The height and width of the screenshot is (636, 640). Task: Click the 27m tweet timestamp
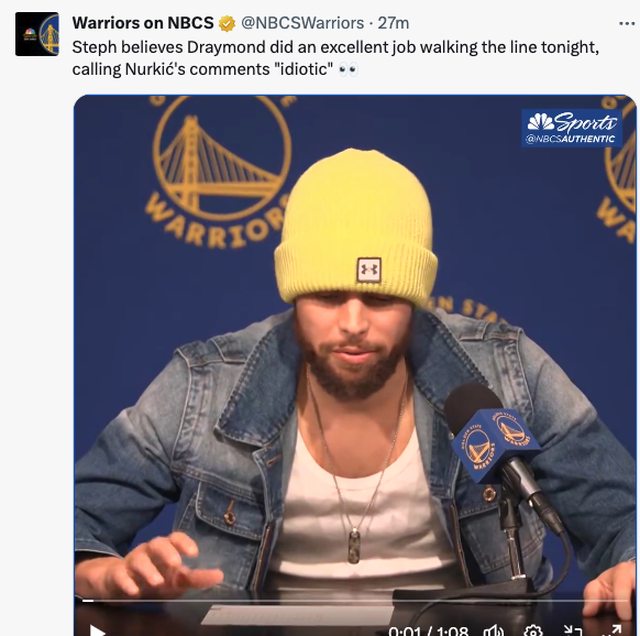click(x=393, y=23)
